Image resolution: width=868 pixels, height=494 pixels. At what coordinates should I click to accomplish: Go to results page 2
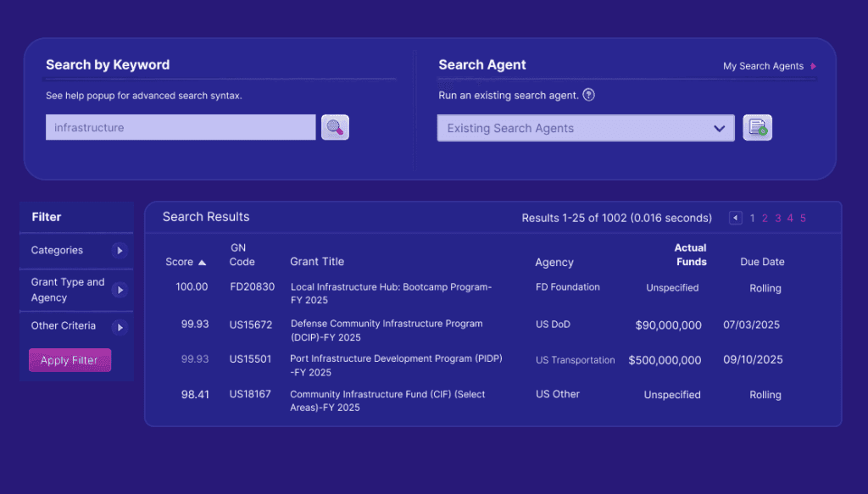[765, 219]
